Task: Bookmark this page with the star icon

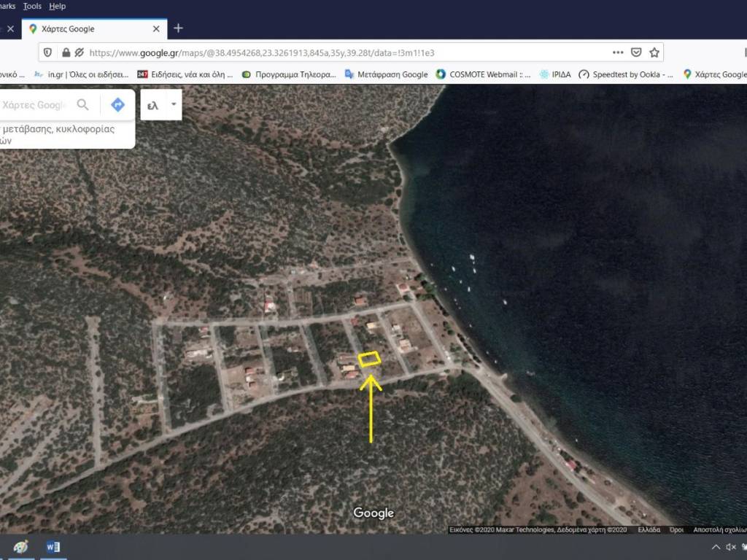Action: (x=654, y=52)
